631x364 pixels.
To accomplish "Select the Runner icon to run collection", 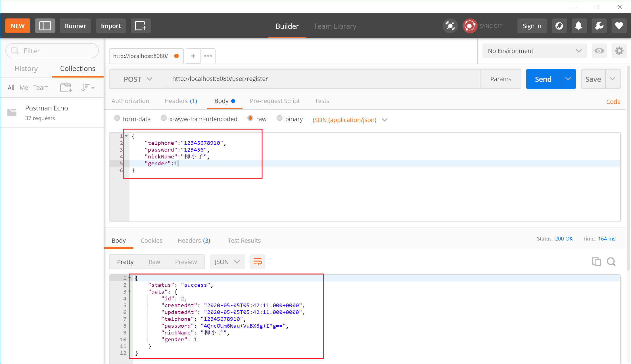I will [x=75, y=26].
